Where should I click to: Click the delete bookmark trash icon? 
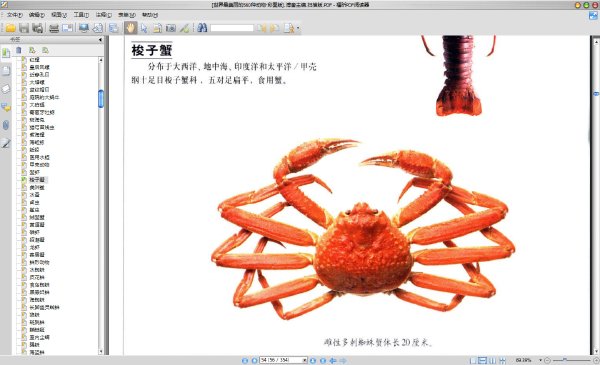coord(19,50)
